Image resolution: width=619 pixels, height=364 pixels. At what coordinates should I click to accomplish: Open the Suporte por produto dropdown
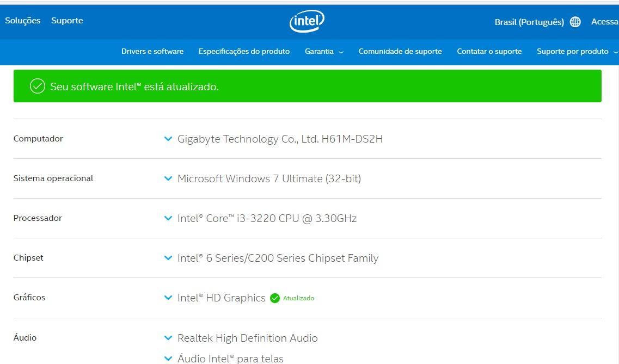tap(577, 51)
